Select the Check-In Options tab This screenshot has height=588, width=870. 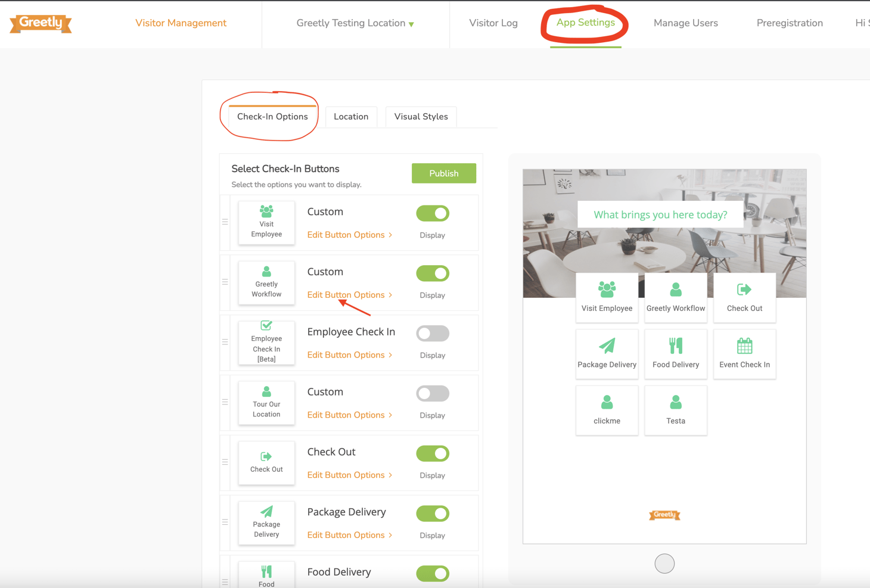pyautogui.click(x=272, y=117)
